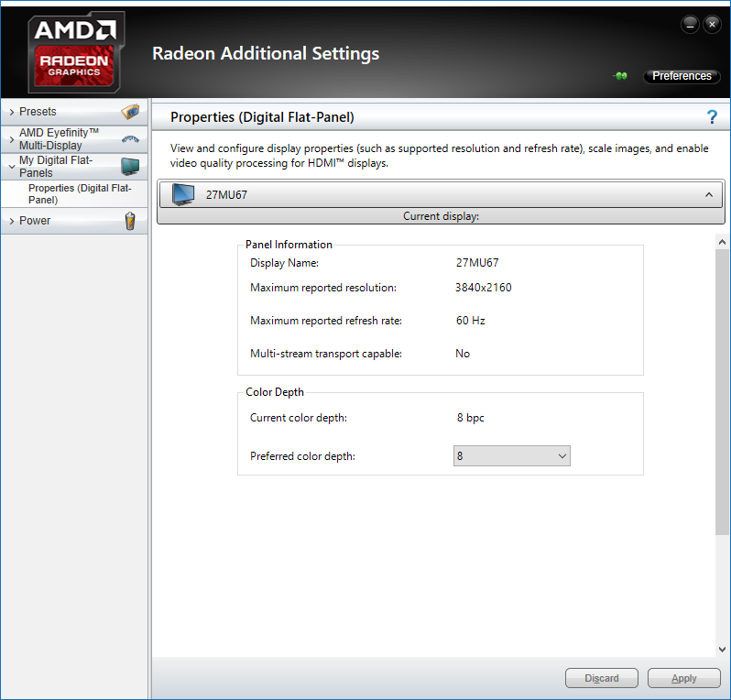Screen dimensions: 731x700
Task: Click the Color Depth group label
Action: click(275, 392)
